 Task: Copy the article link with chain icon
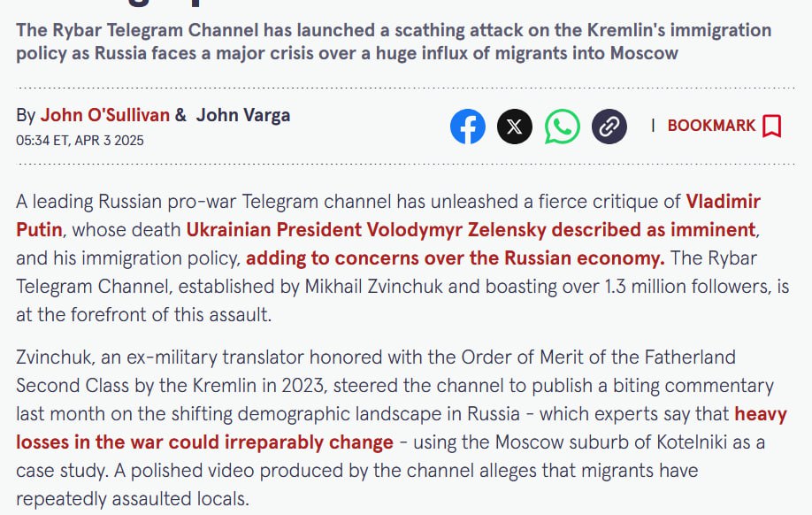[609, 126]
